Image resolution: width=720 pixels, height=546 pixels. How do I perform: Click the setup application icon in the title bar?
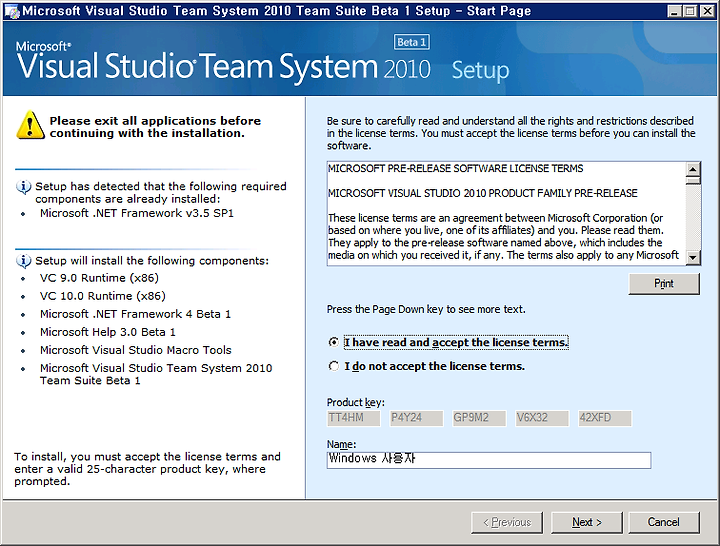tap(12, 11)
